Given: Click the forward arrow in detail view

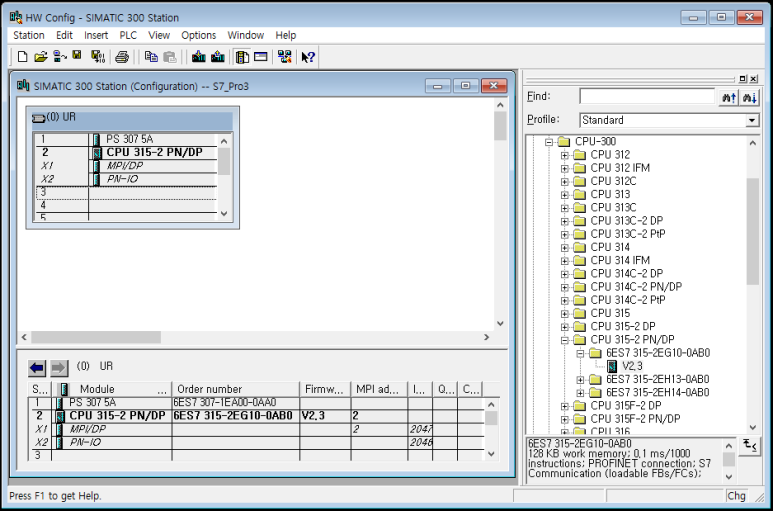Looking at the screenshot, I should tap(59, 368).
